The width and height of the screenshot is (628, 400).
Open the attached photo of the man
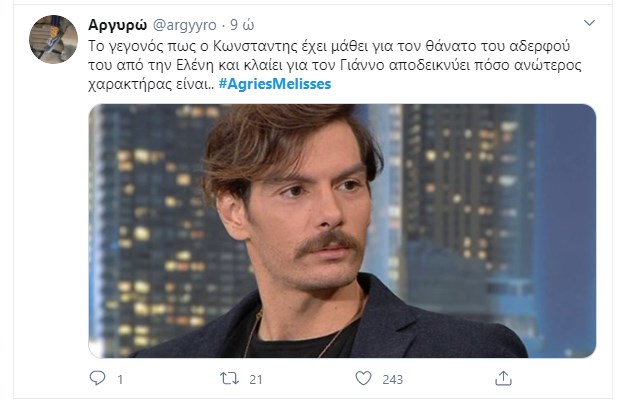342,230
